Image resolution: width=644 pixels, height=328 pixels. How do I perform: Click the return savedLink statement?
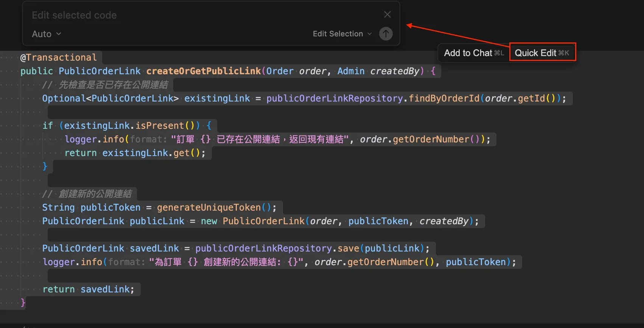click(88, 289)
